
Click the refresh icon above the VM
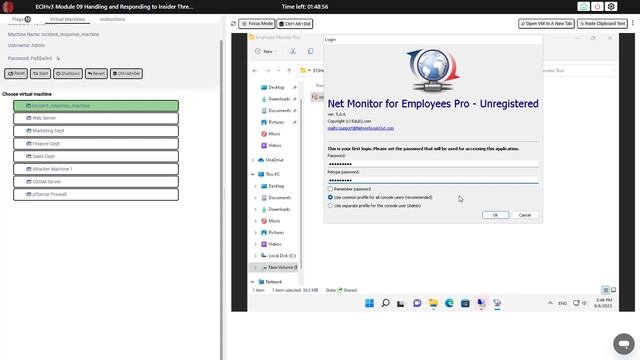233,24
